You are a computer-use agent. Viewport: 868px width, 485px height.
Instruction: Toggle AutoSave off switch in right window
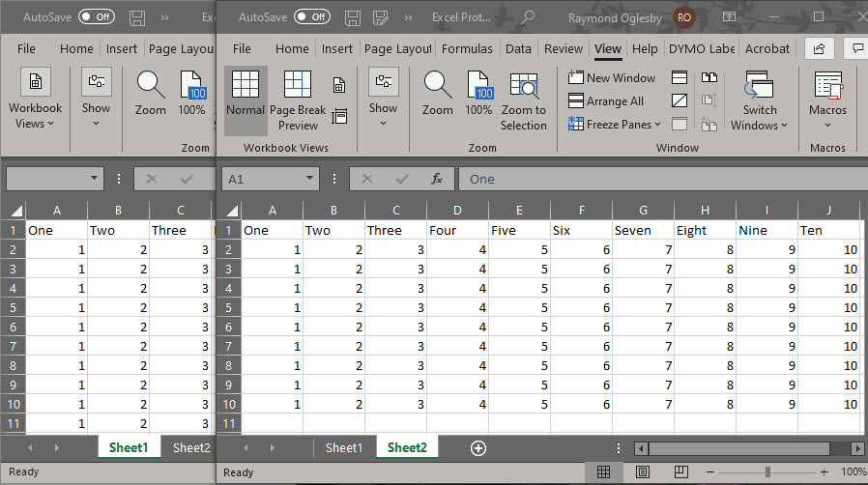pos(312,16)
